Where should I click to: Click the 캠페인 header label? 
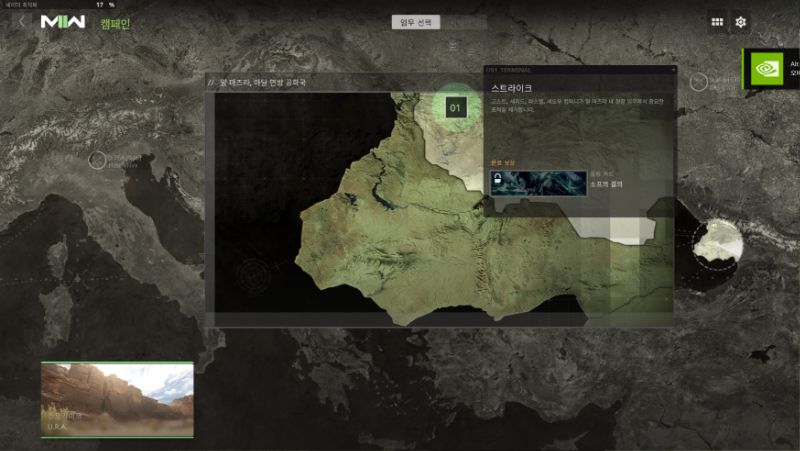[x=115, y=23]
